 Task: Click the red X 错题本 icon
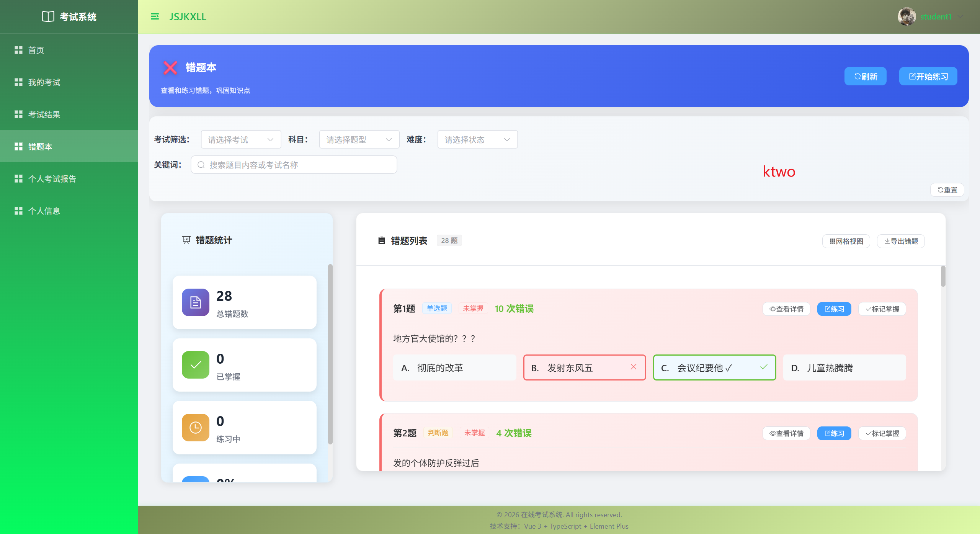[170, 68]
